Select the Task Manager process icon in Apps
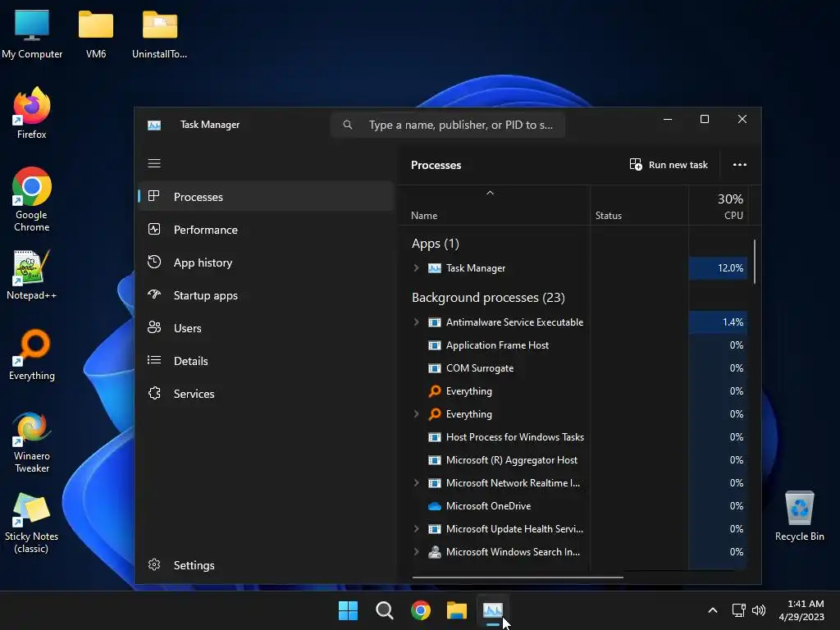 click(435, 268)
